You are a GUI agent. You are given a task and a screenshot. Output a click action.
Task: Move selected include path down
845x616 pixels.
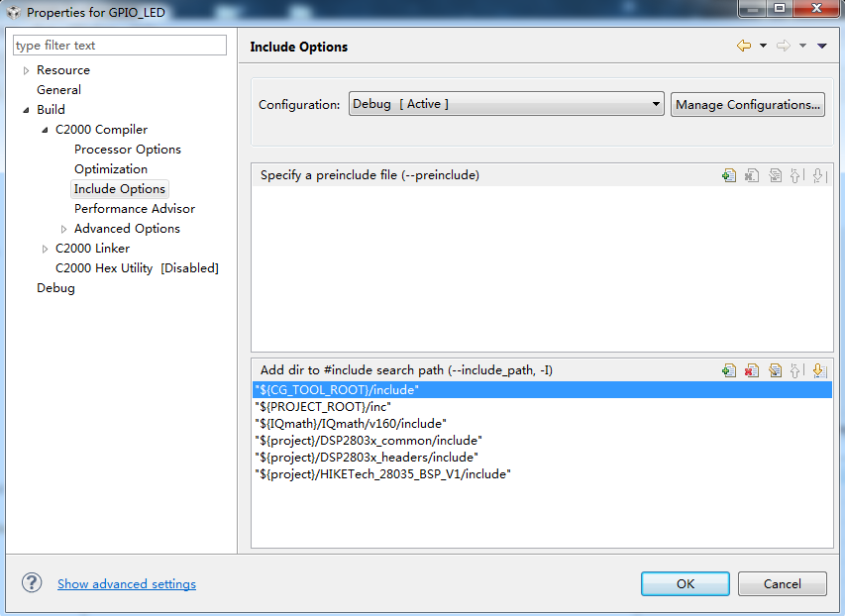coord(818,370)
